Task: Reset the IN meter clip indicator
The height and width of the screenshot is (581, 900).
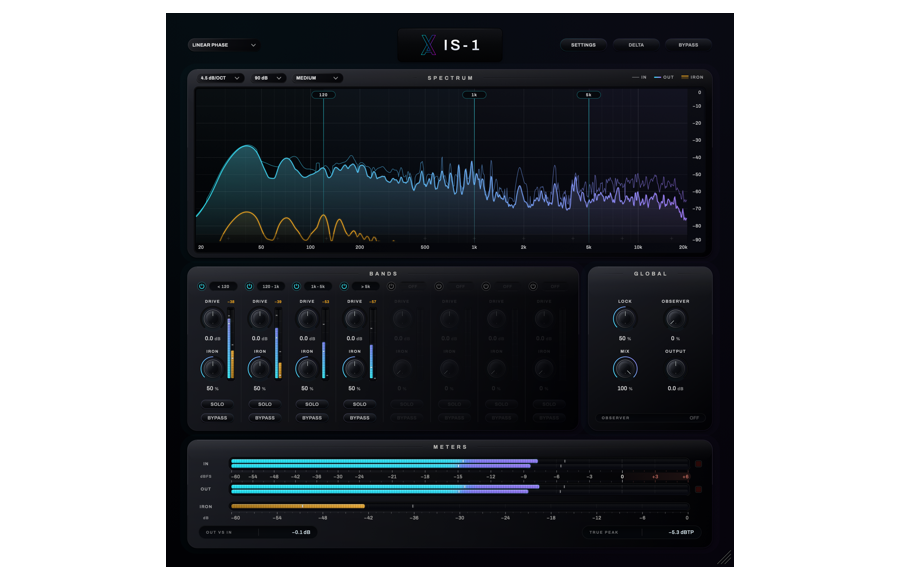Action: pyautogui.click(x=698, y=463)
